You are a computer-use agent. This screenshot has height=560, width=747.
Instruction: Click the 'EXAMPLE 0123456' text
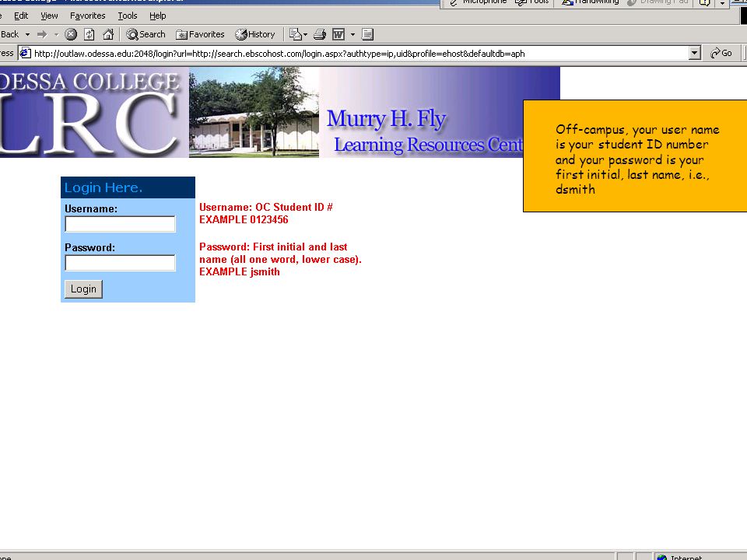click(244, 219)
